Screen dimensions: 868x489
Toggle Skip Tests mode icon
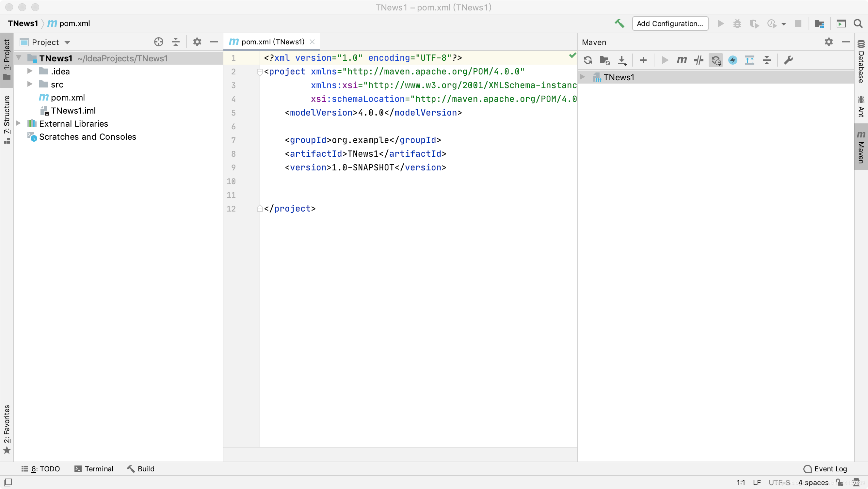point(699,60)
